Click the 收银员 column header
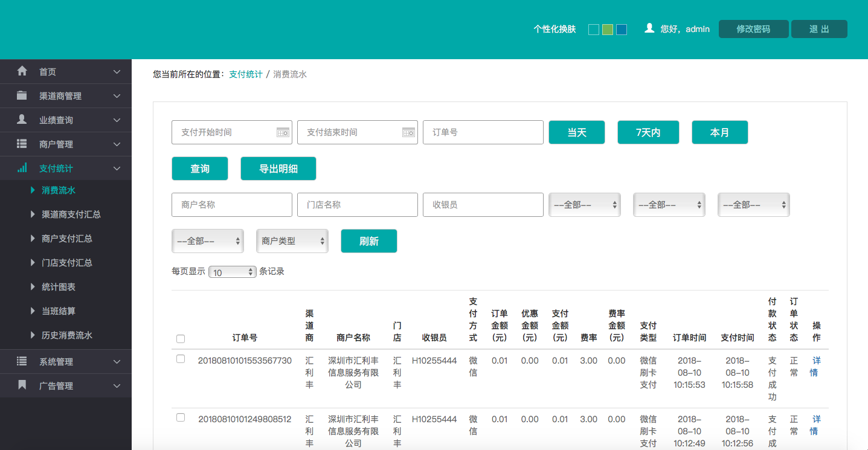Image resolution: width=868 pixels, height=450 pixels. coord(434,338)
